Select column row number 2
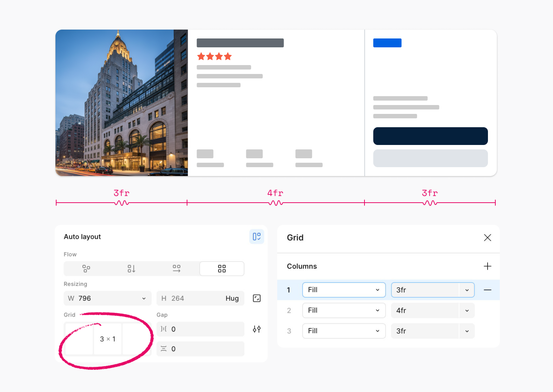553x392 pixels. pos(289,311)
